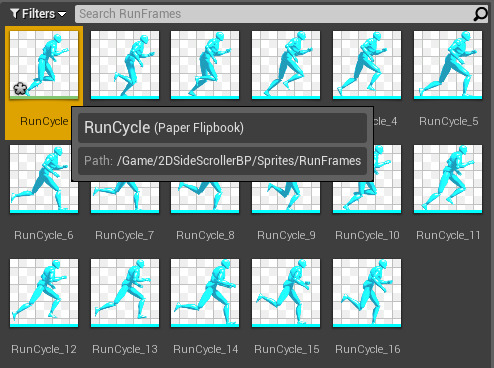This screenshot has height=368, width=494.
Task: Select the RunCycle_6 sprite thumbnail
Action: (x=44, y=179)
